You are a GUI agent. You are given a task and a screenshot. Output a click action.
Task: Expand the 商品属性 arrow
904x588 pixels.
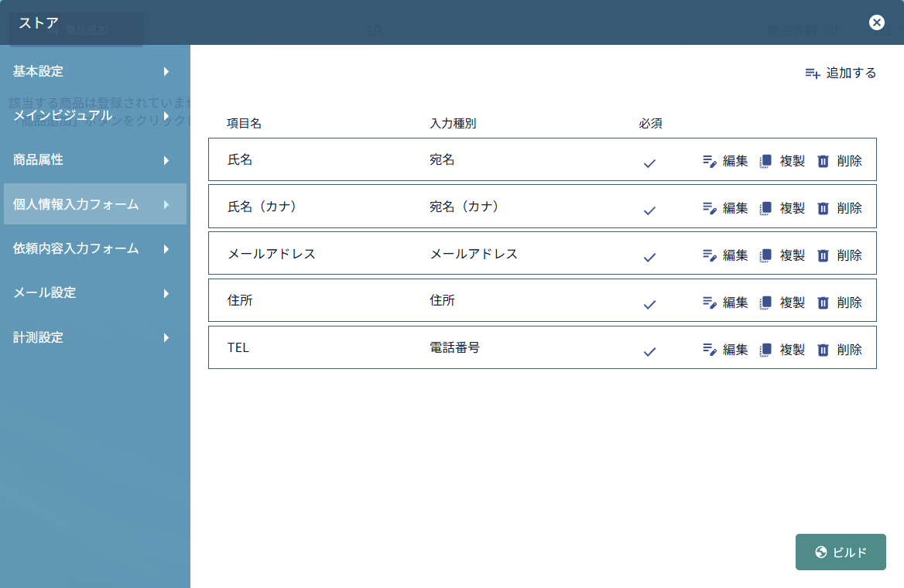click(x=166, y=160)
